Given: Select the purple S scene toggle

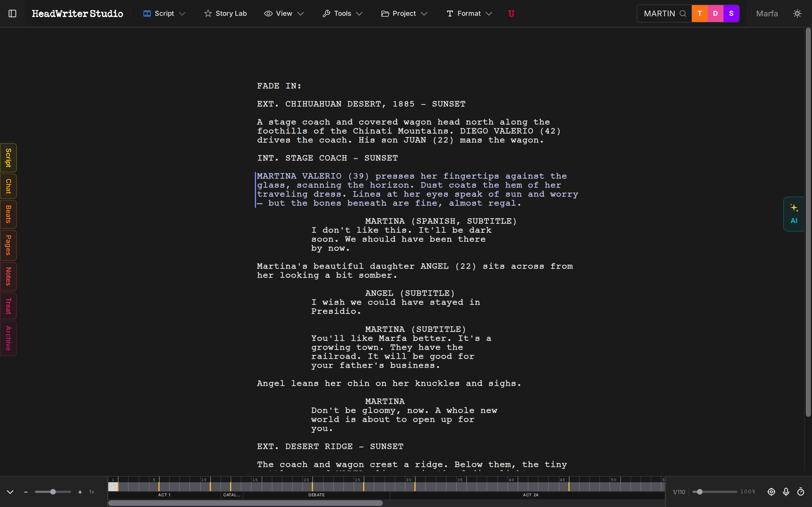Looking at the screenshot, I should coord(731,14).
